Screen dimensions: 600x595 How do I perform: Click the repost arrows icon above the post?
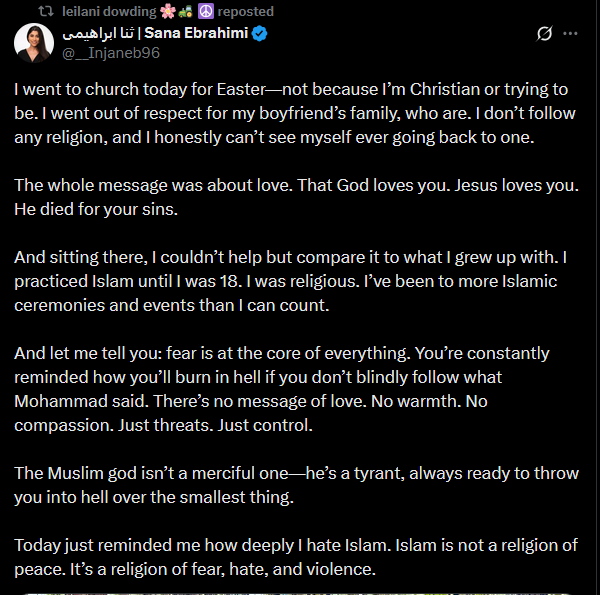(x=46, y=11)
